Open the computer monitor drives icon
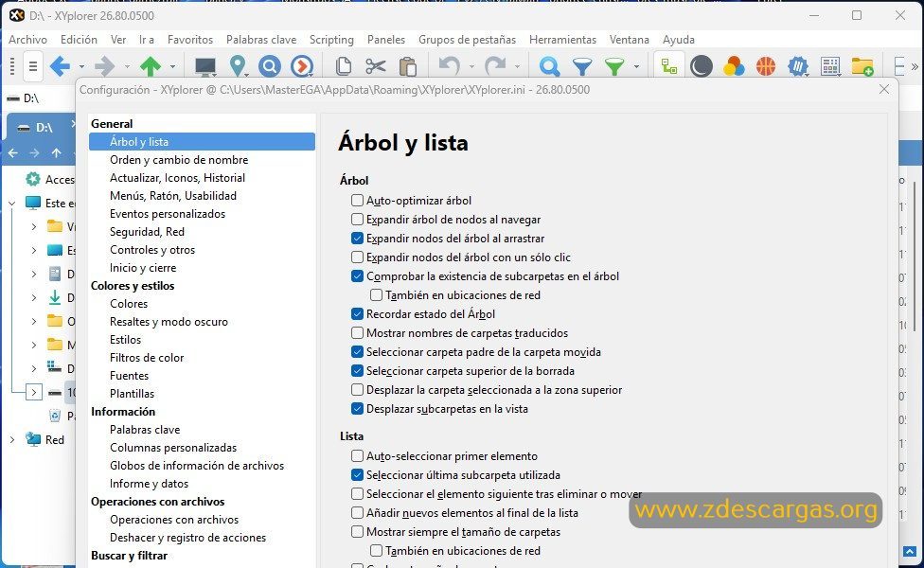Screen dimensions: 924x568 click(x=205, y=66)
